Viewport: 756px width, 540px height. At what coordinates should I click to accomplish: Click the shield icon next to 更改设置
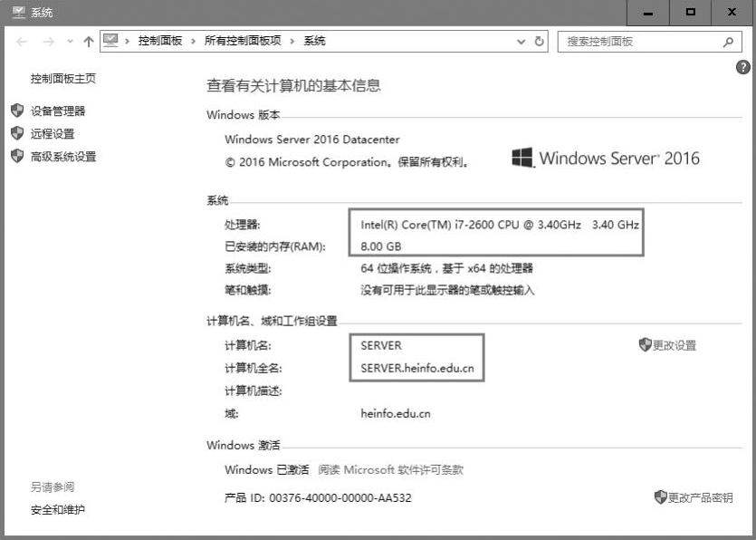click(646, 344)
